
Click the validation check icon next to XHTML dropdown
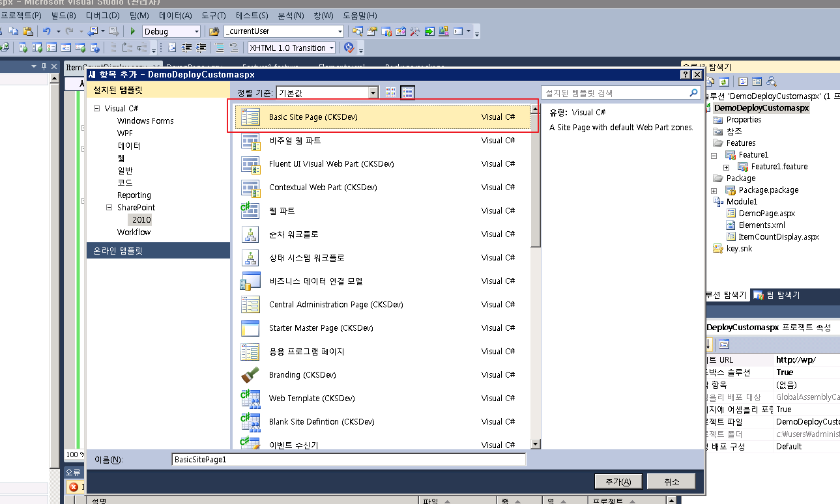pos(349,48)
